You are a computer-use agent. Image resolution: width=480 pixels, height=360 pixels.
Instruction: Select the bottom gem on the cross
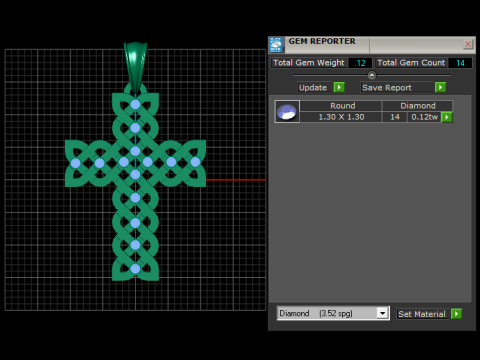135,269
